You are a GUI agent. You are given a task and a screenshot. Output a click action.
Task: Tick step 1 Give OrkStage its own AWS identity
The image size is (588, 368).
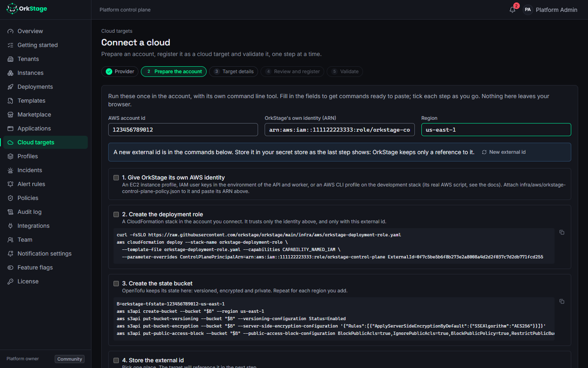tap(116, 177)
